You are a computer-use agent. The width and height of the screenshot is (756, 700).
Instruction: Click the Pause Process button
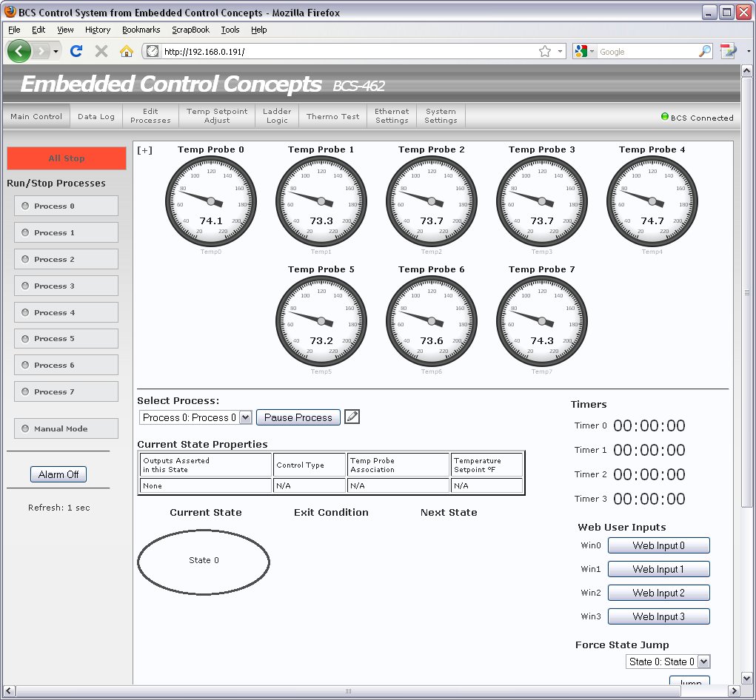pyautogui.click(x=298, y=417)
